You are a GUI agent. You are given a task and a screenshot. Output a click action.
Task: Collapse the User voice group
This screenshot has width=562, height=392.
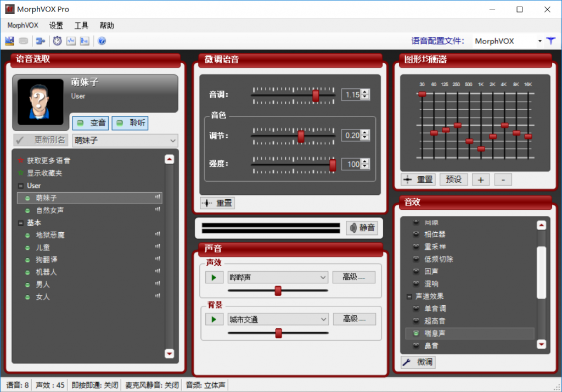(x=21, y=186)
